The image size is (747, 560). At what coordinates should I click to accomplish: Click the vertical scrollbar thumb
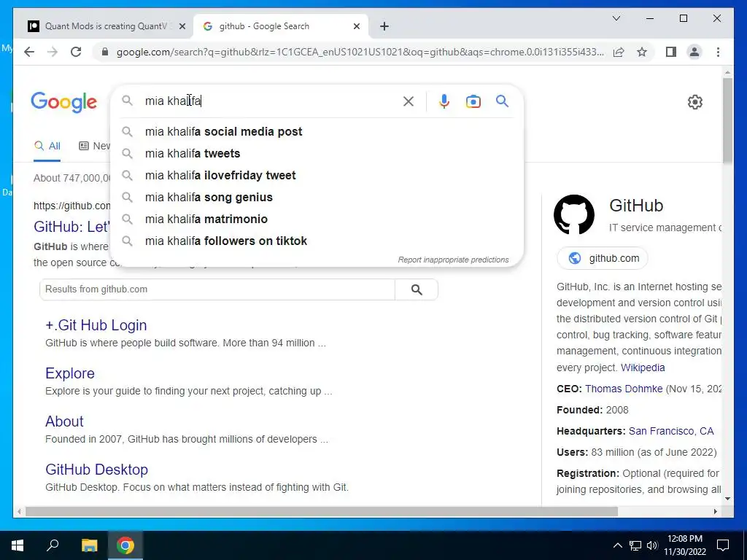point(727,121)
